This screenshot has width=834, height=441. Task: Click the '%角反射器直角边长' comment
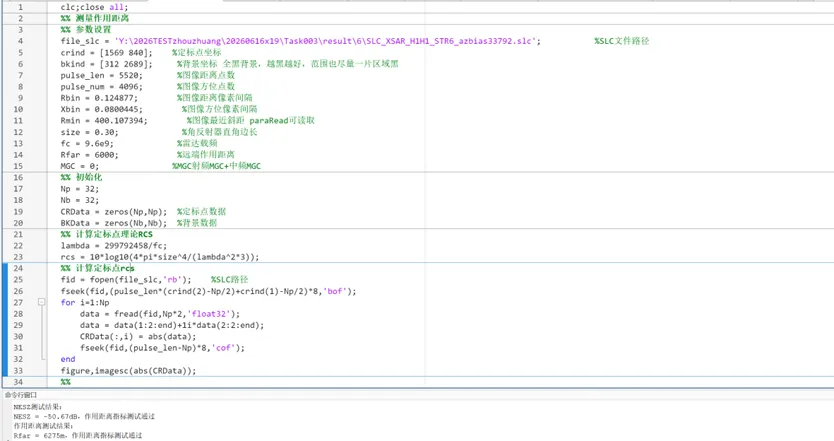tap(219, 132)
